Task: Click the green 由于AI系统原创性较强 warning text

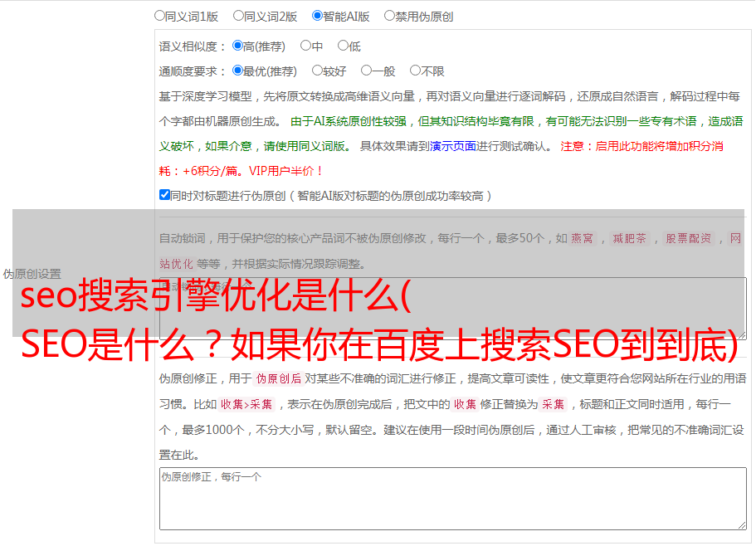Action: coord(349,121)
